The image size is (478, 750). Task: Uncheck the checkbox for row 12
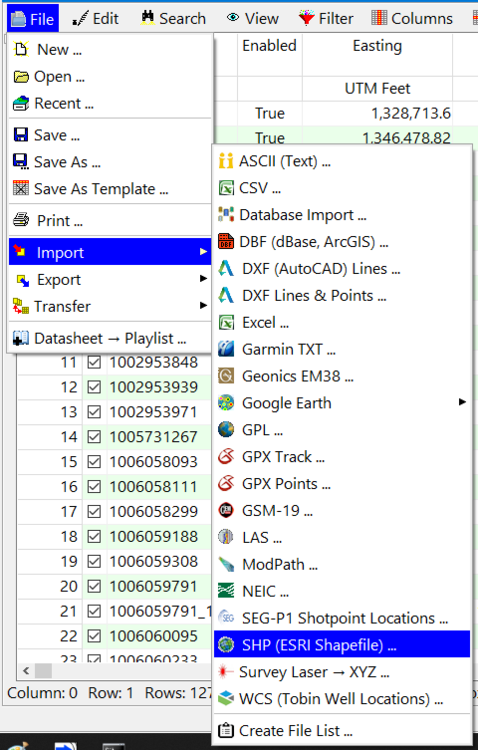click(94, 387)
